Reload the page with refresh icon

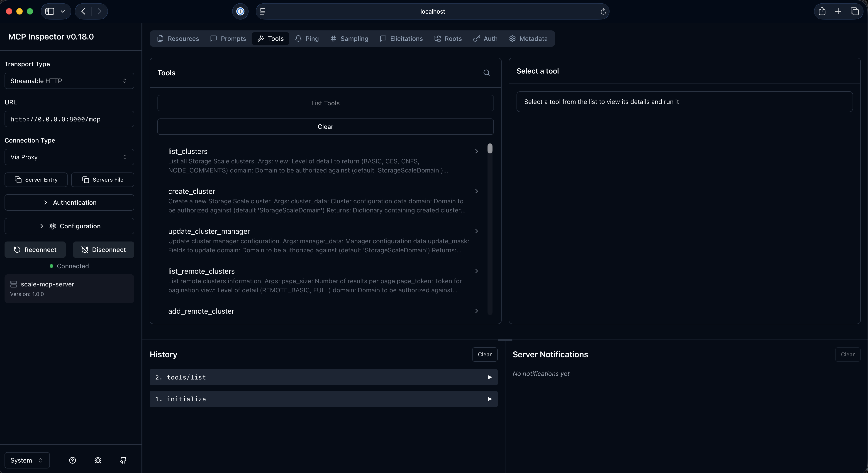603,12
